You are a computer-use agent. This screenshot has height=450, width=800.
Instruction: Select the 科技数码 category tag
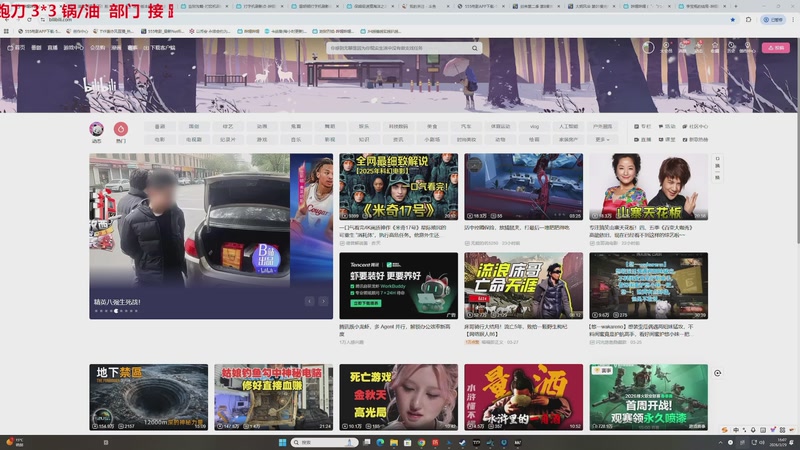(x=398, y=126)
